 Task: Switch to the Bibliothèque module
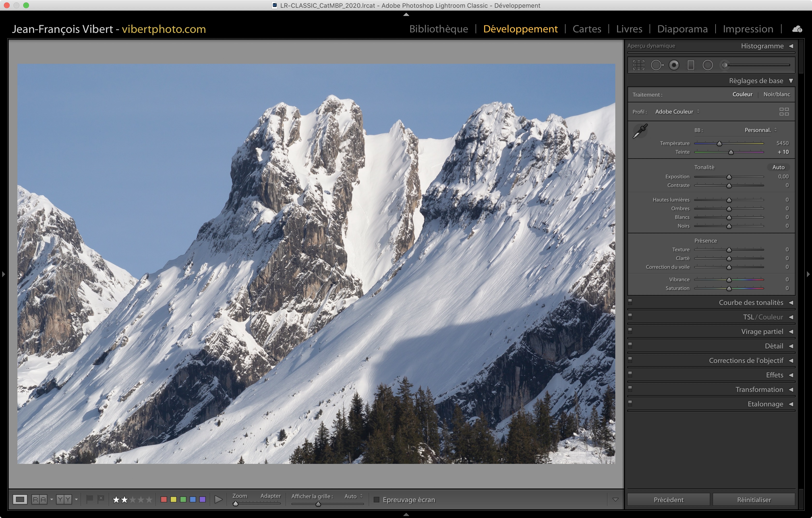click(438, 29)
